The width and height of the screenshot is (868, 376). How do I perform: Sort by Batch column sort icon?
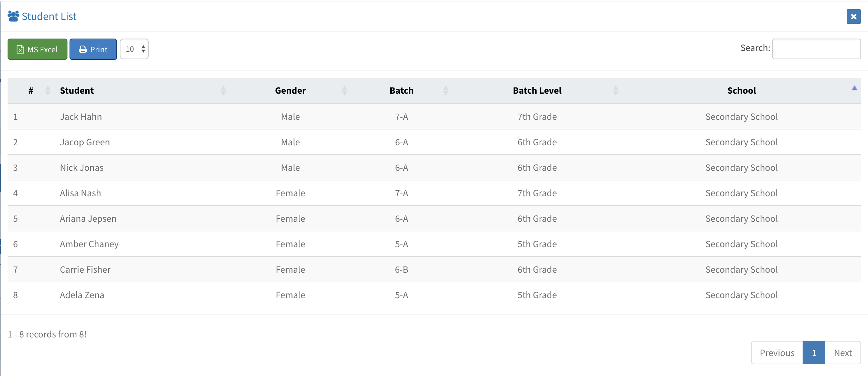tap(446, 91)
